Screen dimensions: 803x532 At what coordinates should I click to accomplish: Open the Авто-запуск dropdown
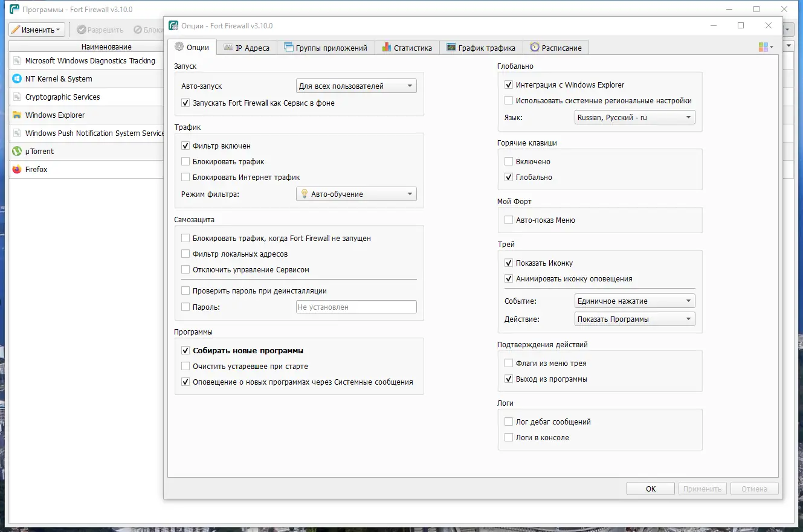(x=356, y=86)
